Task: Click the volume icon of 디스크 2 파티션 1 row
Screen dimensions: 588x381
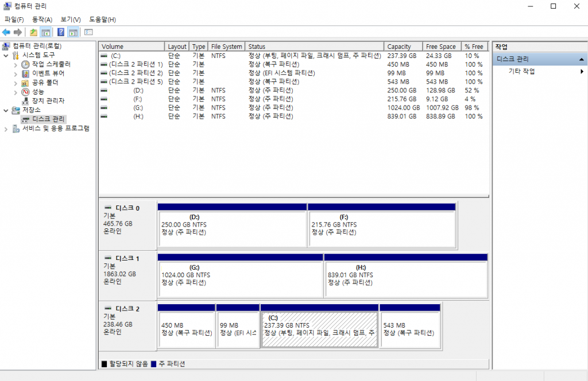Action: (104, 64)
